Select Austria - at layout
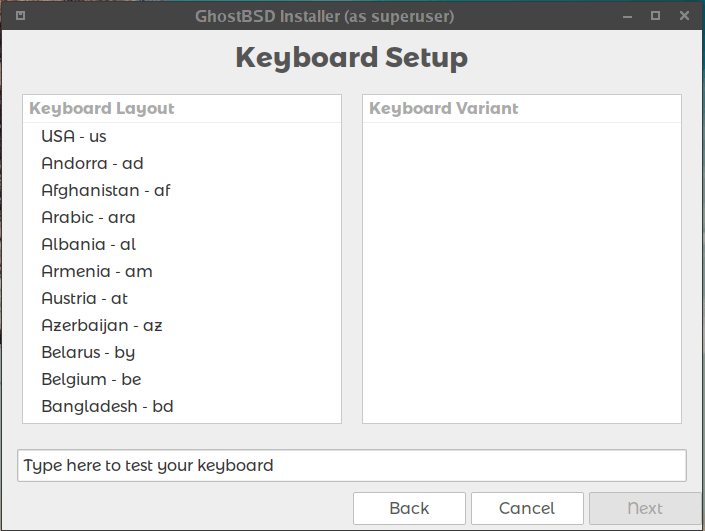The image size is (705, 531). 85,298
